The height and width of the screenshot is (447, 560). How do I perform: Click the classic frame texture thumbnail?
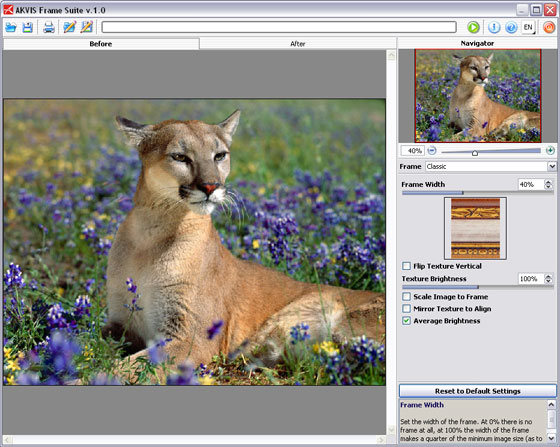point(475,228)
